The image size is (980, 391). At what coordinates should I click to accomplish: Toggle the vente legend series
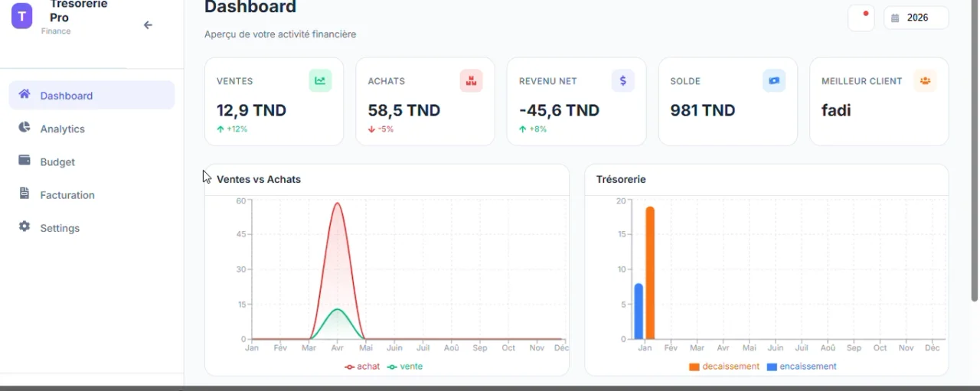click(405, 367)
